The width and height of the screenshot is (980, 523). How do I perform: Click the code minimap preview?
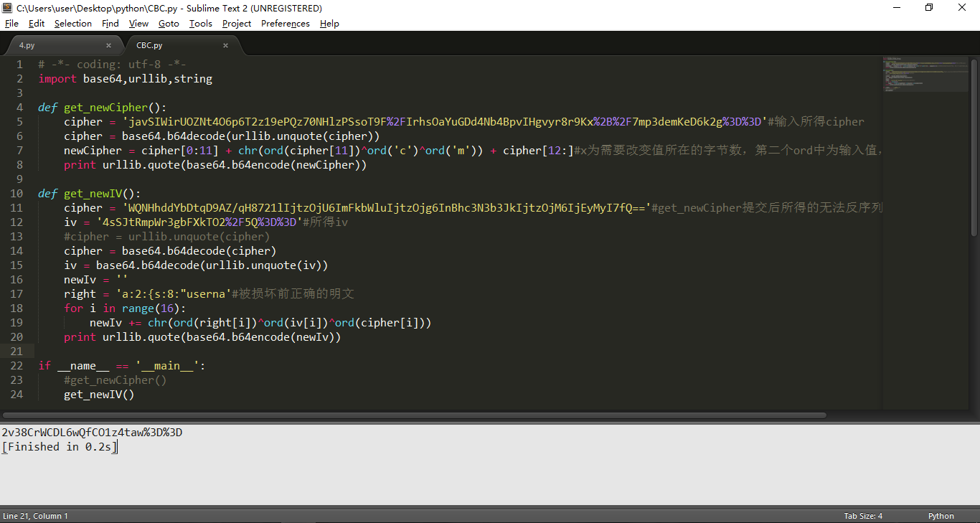click(x=925, y=74)
